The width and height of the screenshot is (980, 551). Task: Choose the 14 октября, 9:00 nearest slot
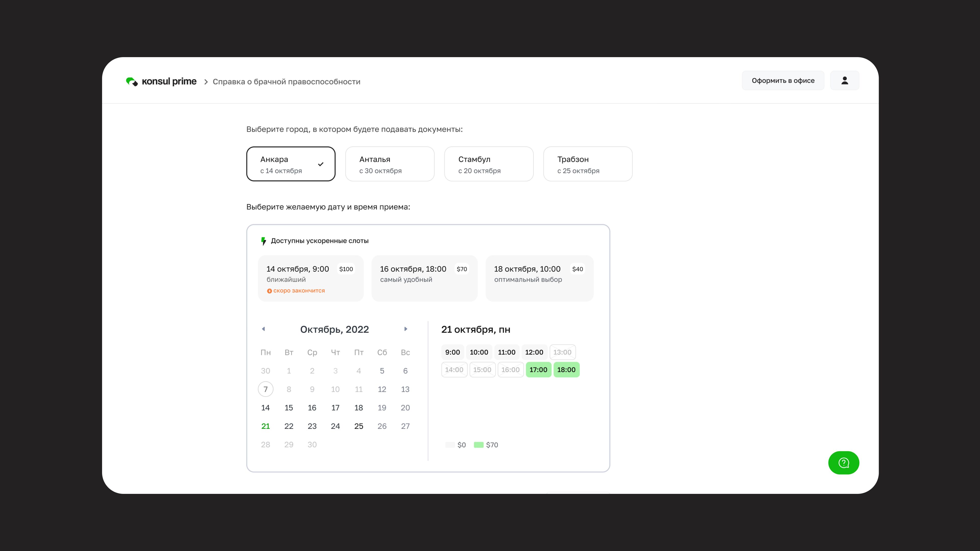point(310,278)
